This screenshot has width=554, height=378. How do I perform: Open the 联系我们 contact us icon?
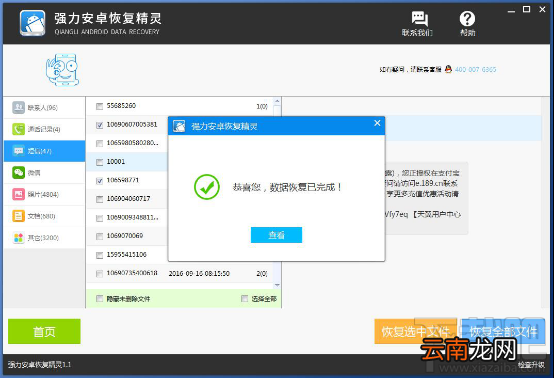coord(418,24)
